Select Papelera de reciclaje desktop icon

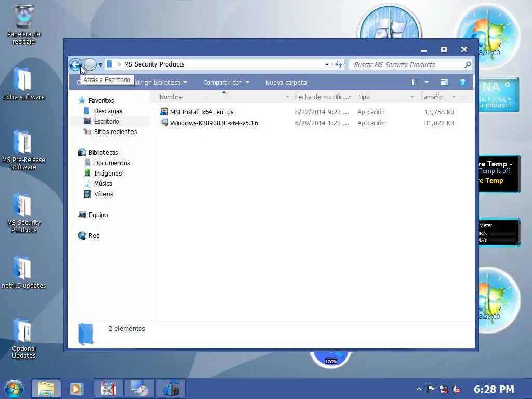[x=24, y=24]
